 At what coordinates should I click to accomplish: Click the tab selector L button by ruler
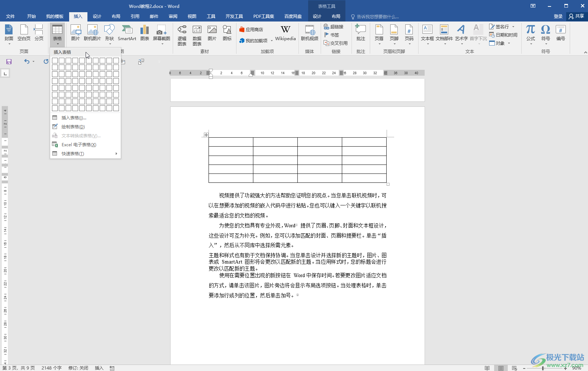[5, 73]
